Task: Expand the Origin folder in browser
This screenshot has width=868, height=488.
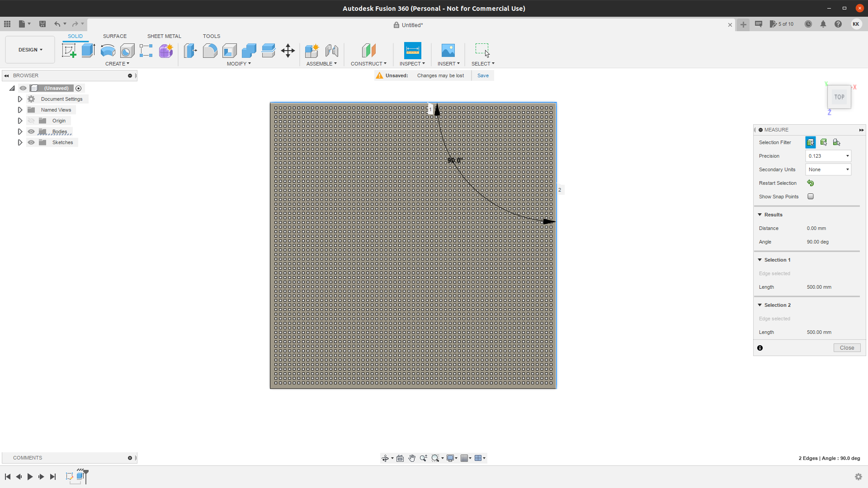Action: [20, 121]
